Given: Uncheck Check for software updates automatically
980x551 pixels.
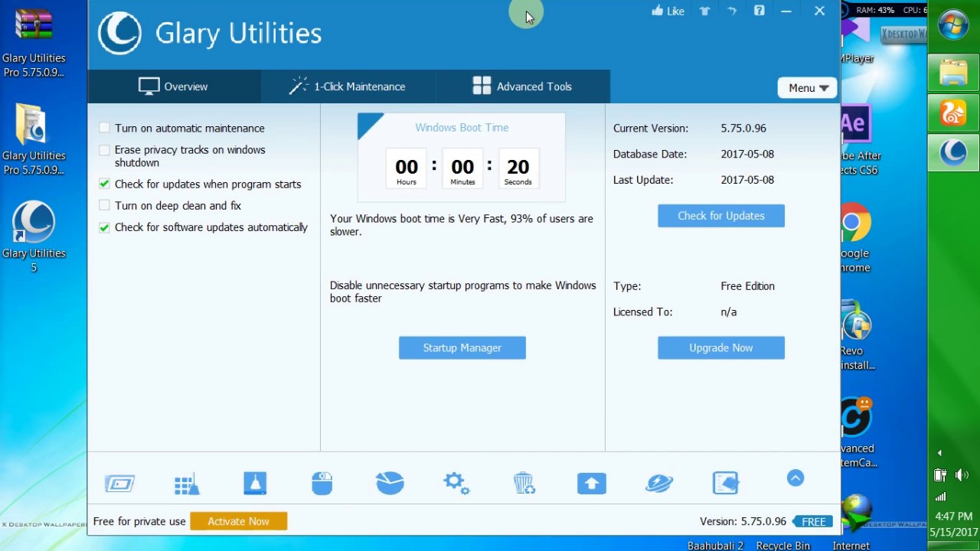Looking at the screenshot, I should (105, 227).
